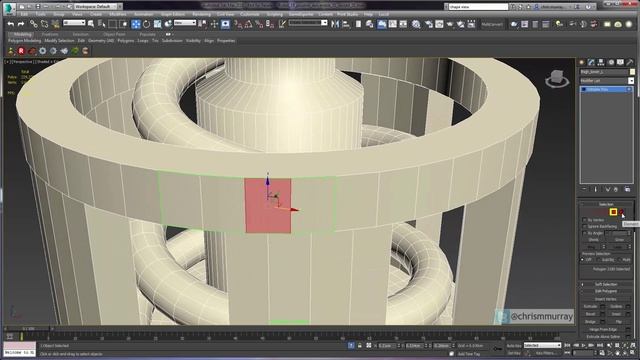Open the Select by Name dialog
This screenshot has height=360, width=640.
pos(102,24)
